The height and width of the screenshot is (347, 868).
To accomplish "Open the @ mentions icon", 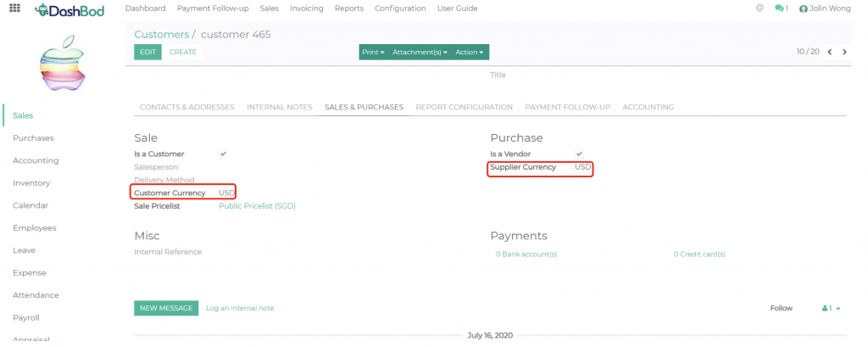I will (759, 8).
